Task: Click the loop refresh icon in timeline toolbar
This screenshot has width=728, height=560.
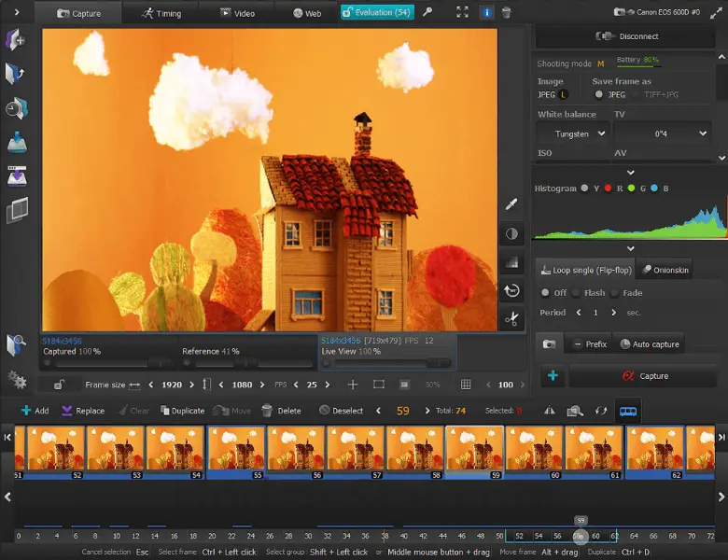Action: (x=601, y=411)
